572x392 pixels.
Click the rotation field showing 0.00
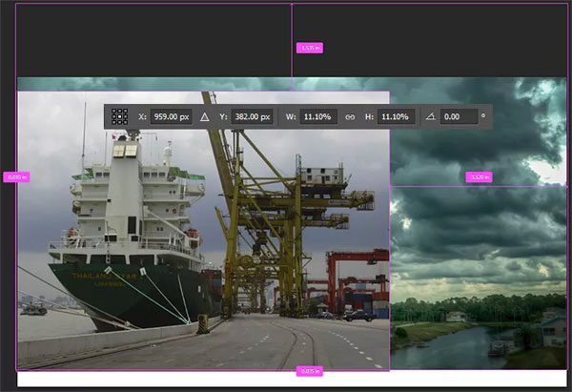(457, 116)
